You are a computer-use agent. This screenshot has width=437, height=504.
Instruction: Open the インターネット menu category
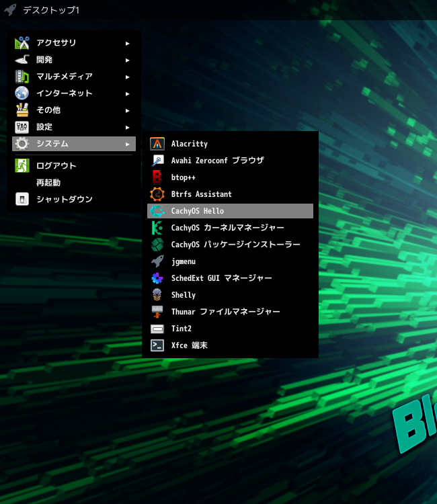pyautogui.click(x=74, y=93)
